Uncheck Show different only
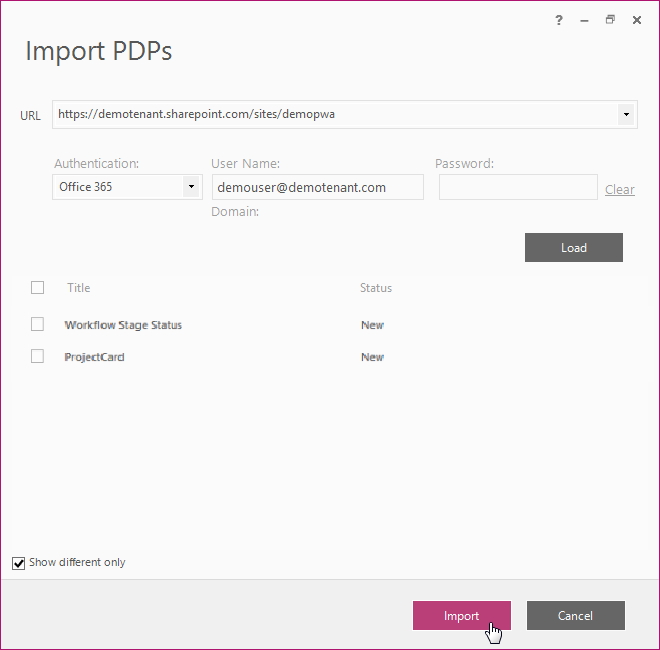 pos(19,563)
